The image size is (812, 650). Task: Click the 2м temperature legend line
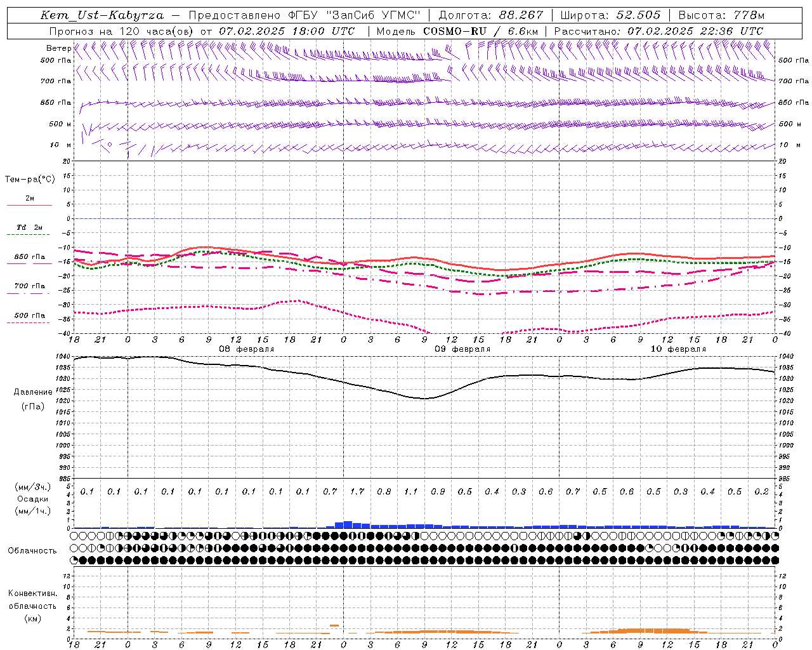pyautogui.click(x=29, y=205)
